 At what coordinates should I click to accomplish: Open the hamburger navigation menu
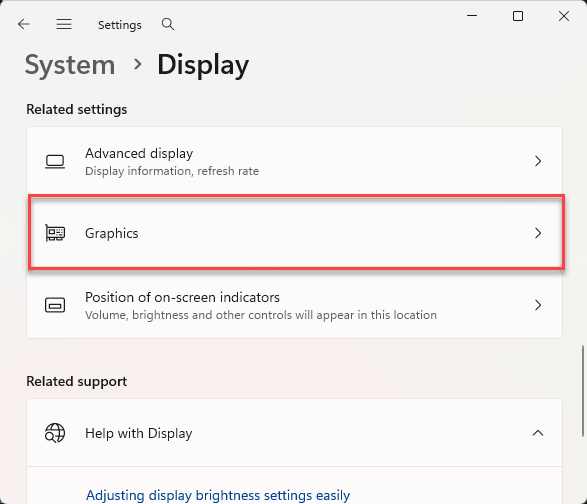[x=64, y=24]
